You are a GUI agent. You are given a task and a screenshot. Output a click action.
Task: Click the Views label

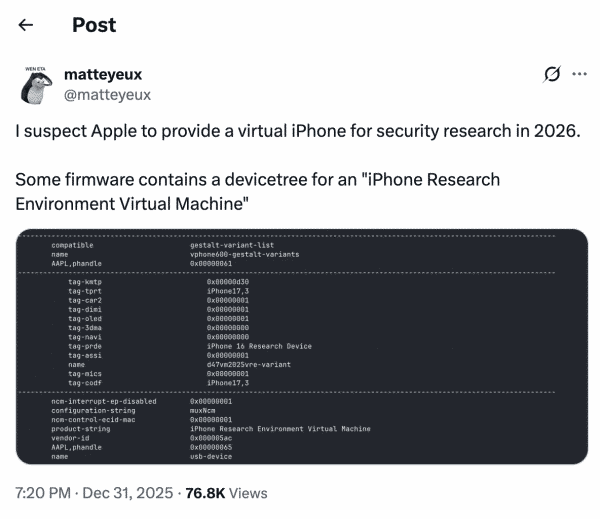(x=248, y=493)
